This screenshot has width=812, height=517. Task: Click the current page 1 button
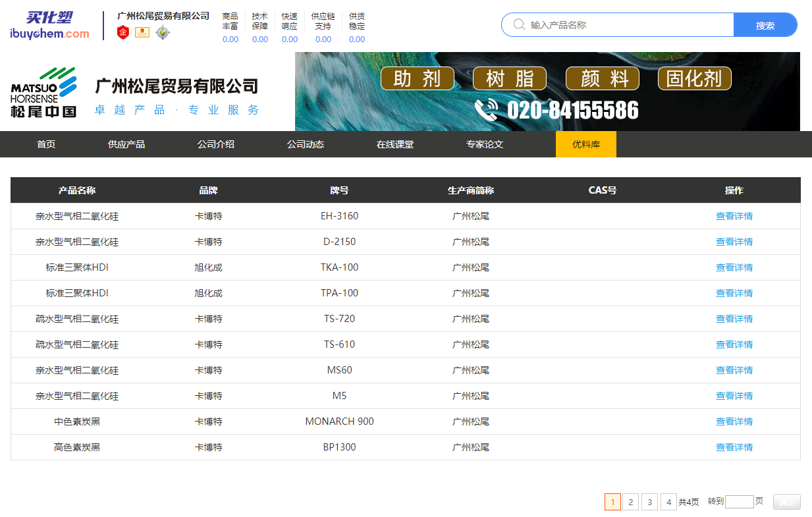(x=612, y=502)
